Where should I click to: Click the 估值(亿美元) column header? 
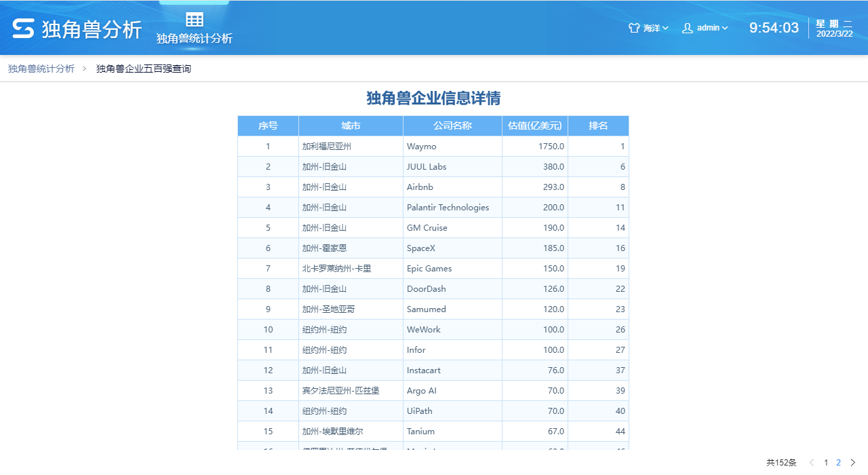(x=535, y=126)
